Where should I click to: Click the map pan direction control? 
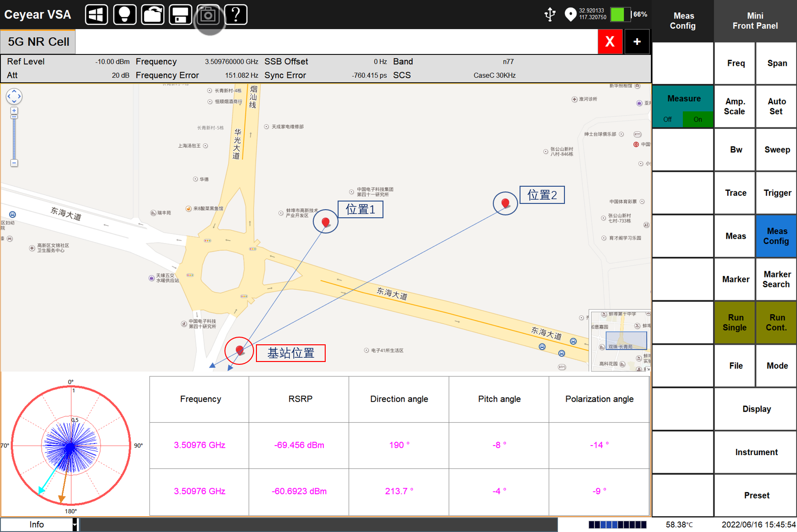[x=14, y=96]
